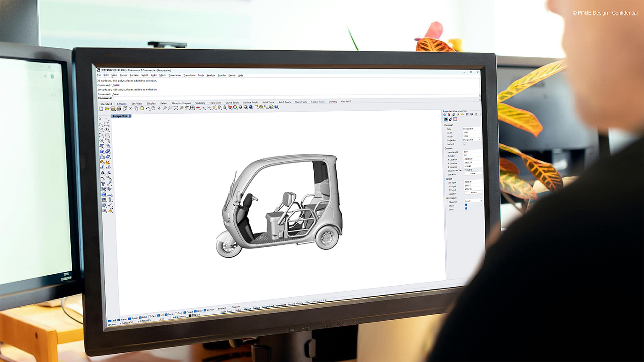Click the Place button under Target location
Viewport: 644px width, 362px height.
tap(473, 192)
